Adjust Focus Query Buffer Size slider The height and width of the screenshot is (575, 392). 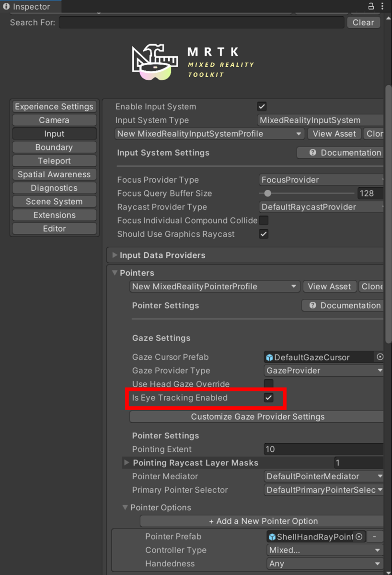[x=307, y=194]
